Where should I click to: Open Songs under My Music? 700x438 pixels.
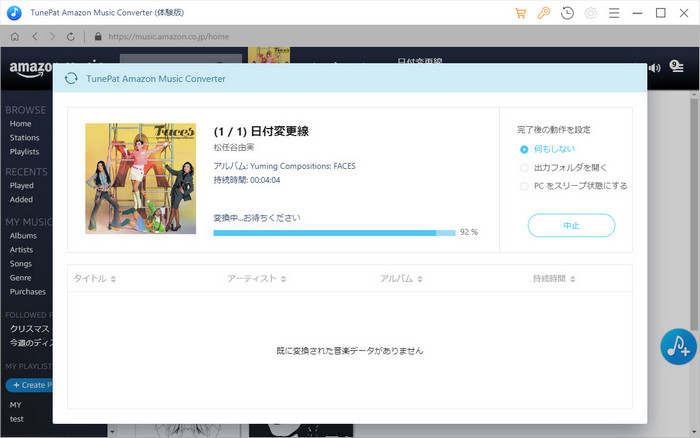tap(21, 264)
